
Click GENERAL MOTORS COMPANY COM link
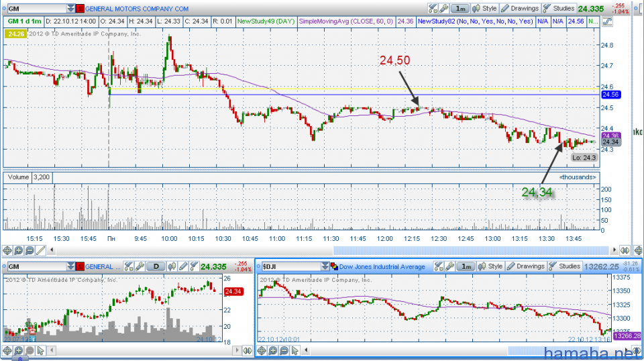coord(137,9)
